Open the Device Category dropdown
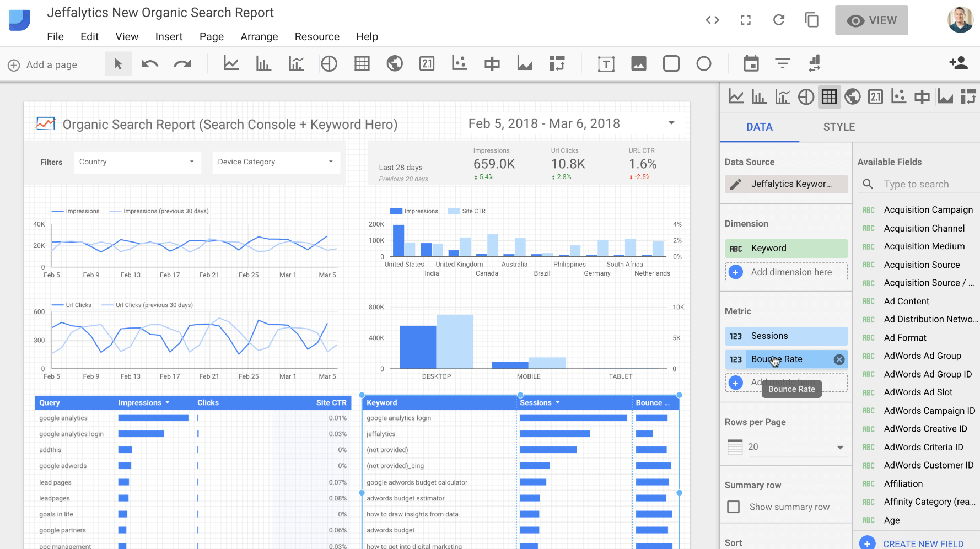Viewport: 980px width, 549px height. (276, 162)
